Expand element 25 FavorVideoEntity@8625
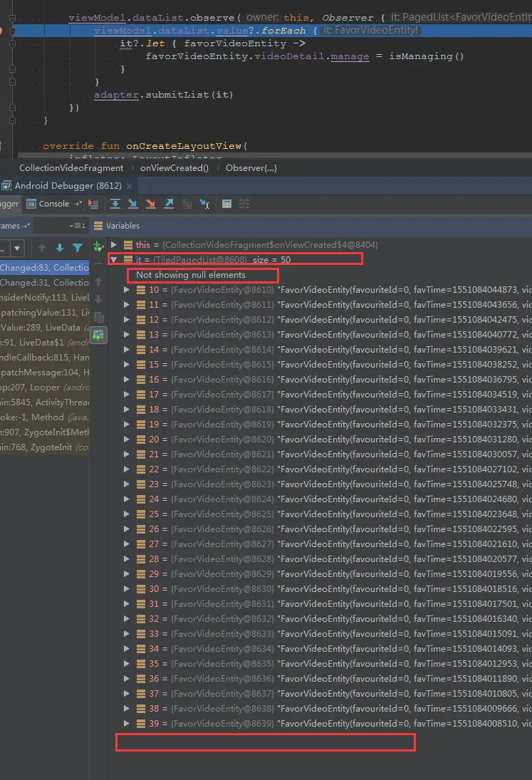The image size is (532, 780). tap(127, 514)
